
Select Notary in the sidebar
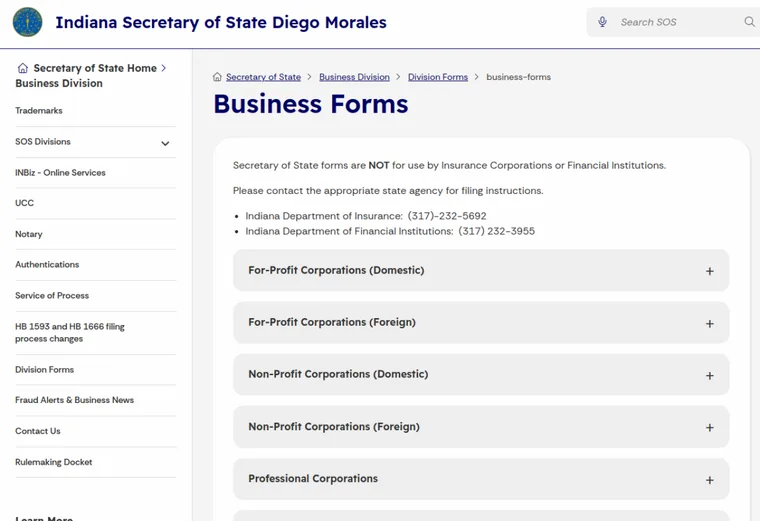click(29, 234)
